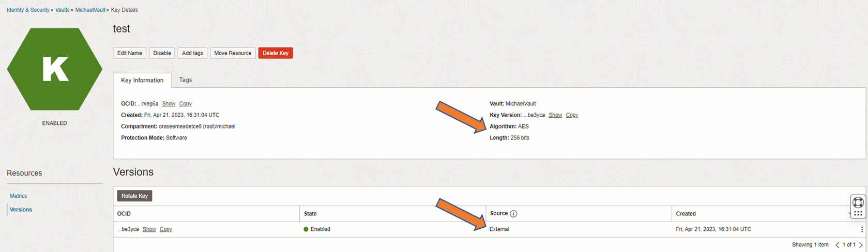The width and height of the screenshot is (868, 252).
Task: Go to next page of versions
Action: point(861,245)
